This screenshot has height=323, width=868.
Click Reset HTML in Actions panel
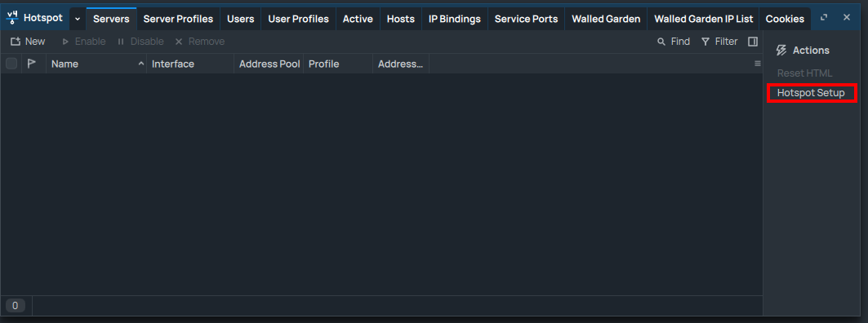coord(804,73)
